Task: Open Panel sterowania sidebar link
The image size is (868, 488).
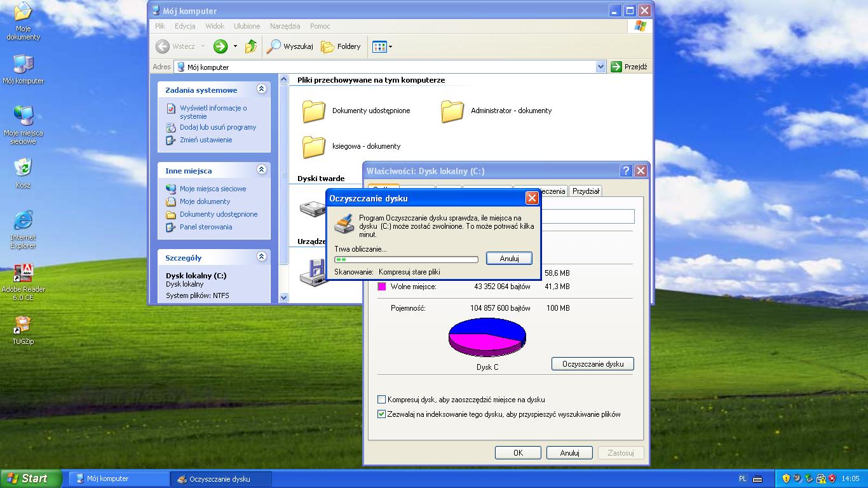Action: pyautogui.click(x=206, y=227)
